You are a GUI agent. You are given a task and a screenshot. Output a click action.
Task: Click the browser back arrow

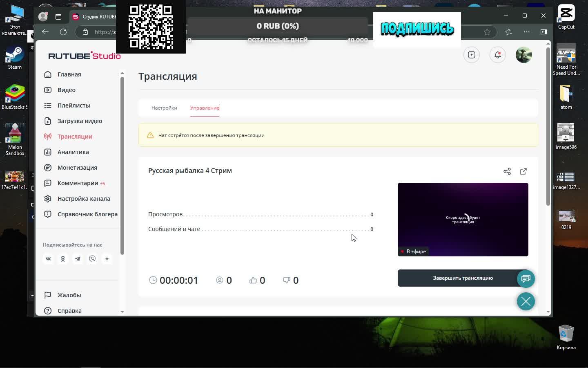[45, 32]
